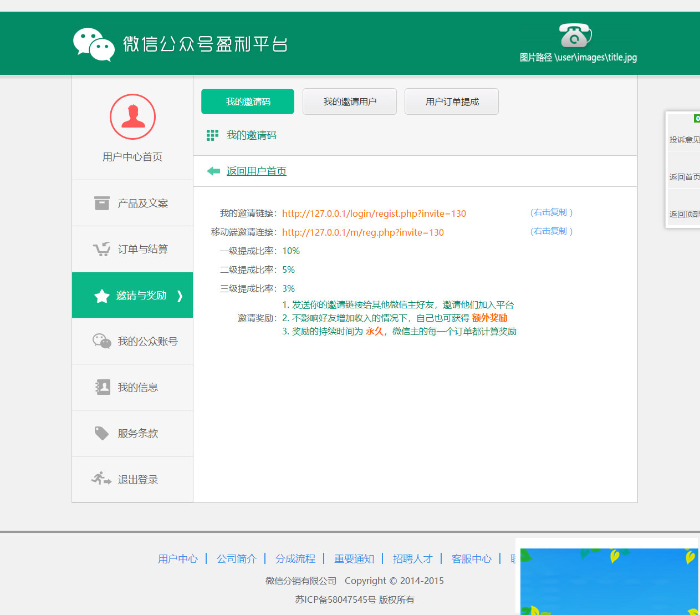This screenshot has width=700, height=615.
Task: Click the red user avatar for 用户中心首页
Action: pos(132,116)
